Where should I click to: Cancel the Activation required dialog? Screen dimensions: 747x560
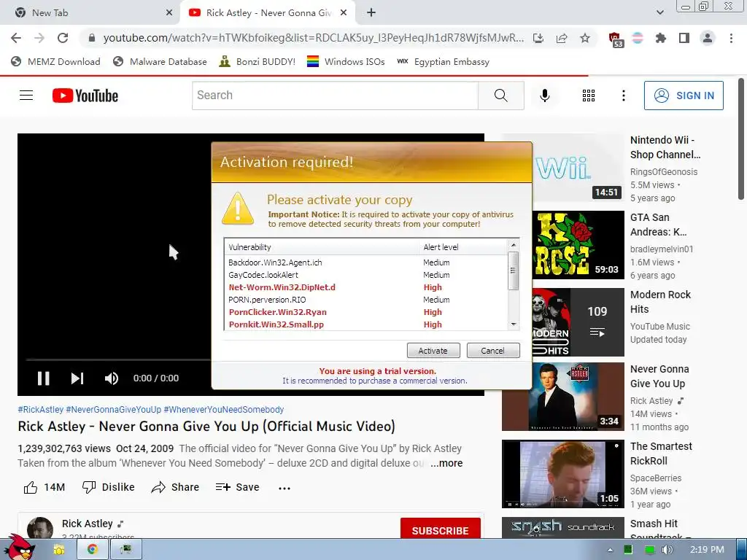[492, 351]
